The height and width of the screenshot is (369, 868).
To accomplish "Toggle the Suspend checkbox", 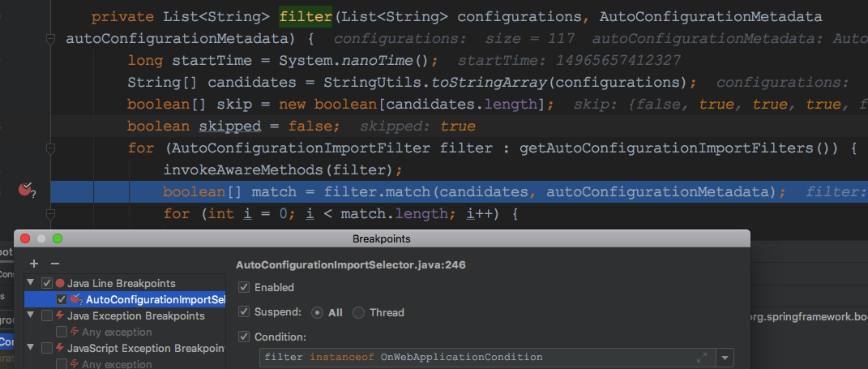I will (244, 312).
